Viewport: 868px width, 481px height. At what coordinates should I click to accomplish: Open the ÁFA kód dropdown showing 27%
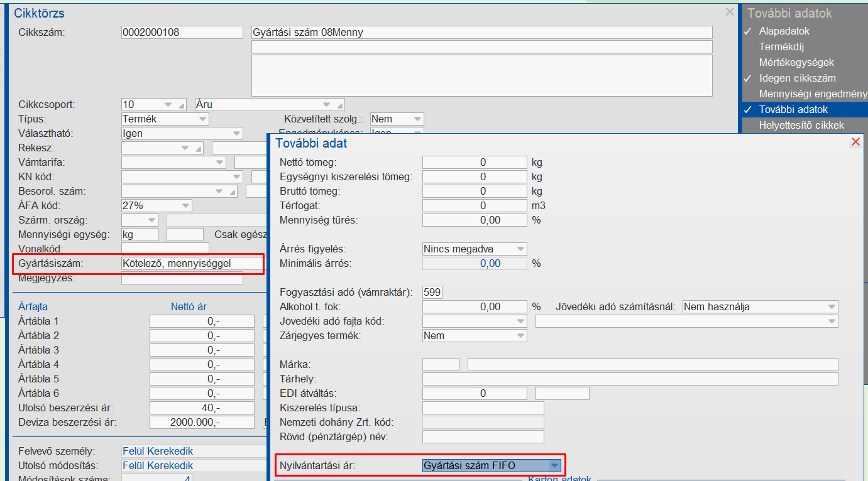point(185,206)
